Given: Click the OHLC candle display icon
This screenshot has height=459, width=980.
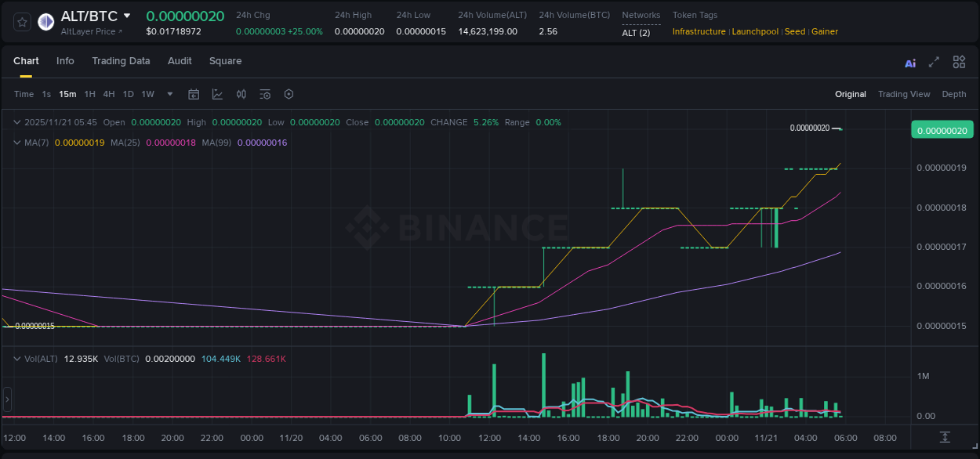Looking at the screenshot, I should [x=241, y=94].
